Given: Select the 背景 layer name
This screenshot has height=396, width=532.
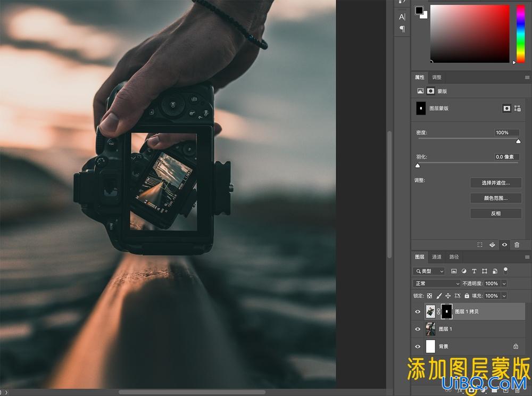Looking at the screenshot, I should pos(444,346).
